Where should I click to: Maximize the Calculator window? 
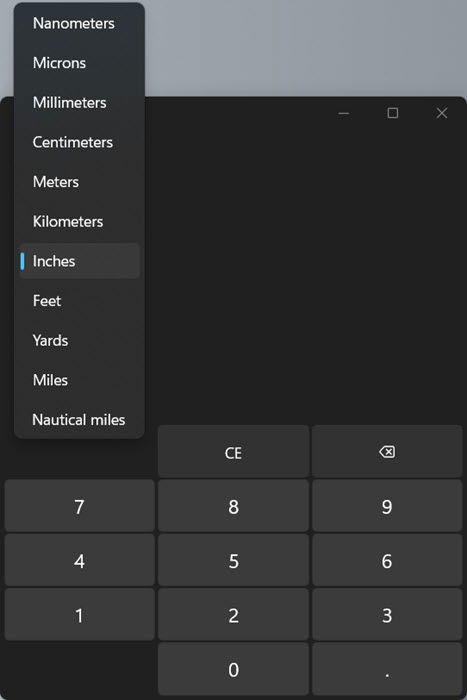click(392, 113)
